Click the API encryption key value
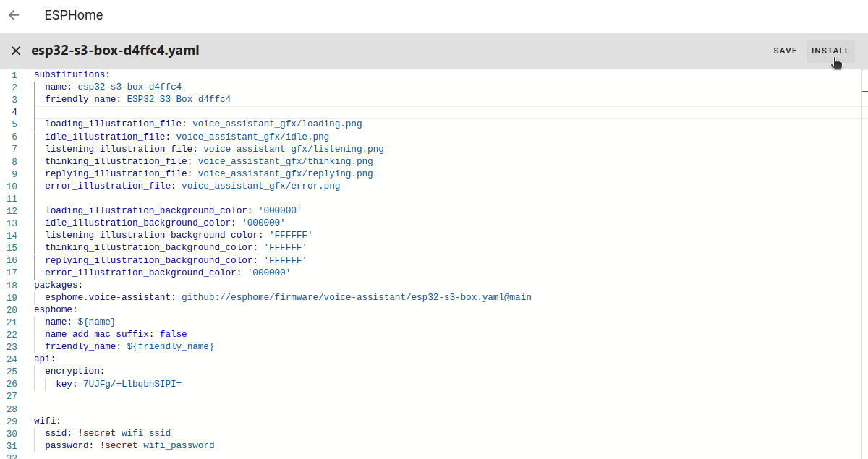Image resolution: width=868 pixels, height=459 pixels. click(132, 384)
